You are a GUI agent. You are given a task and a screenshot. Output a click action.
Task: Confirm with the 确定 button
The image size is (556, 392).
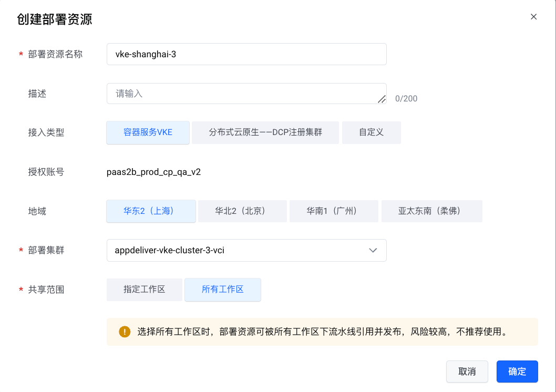click(x=517, y=372)
